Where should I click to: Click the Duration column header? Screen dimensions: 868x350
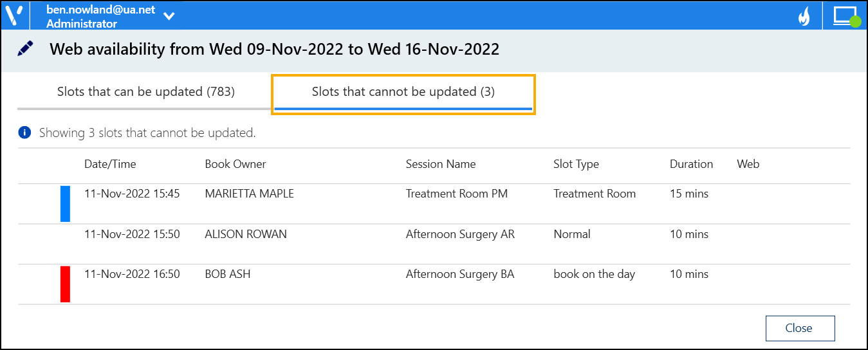point(691,164)
